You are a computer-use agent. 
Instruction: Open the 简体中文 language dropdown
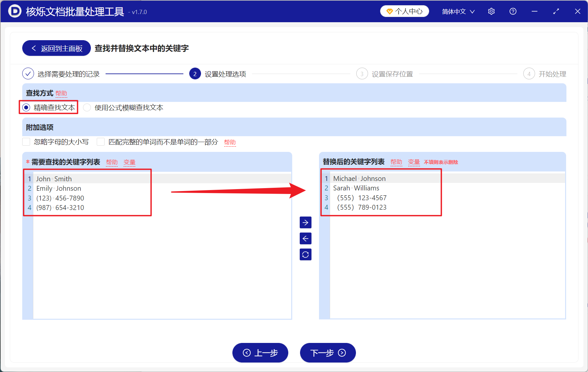457,11
